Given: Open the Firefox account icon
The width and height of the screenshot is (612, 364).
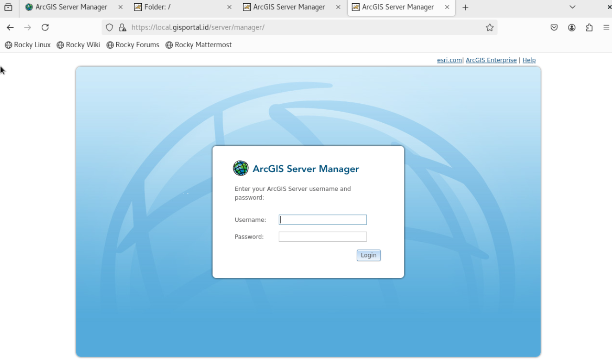Looking at the screenshot, I should pyautogui.click(x=572, y=27).
